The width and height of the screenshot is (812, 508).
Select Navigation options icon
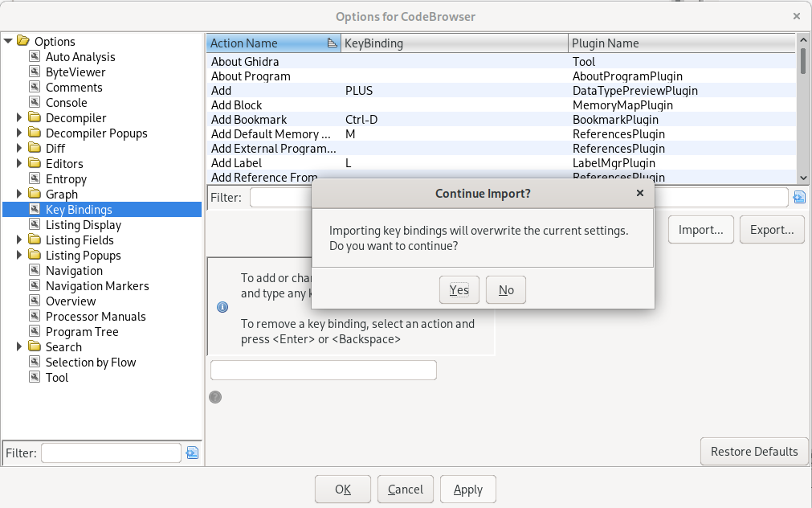[x=35, y=270]
